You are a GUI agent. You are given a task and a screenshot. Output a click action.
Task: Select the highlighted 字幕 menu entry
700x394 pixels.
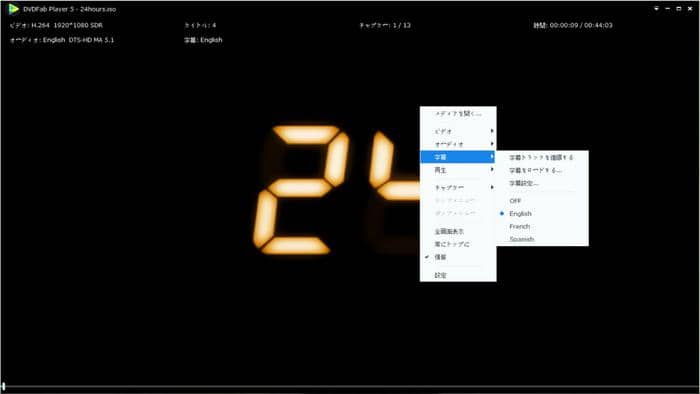click(x=458, y=157)
